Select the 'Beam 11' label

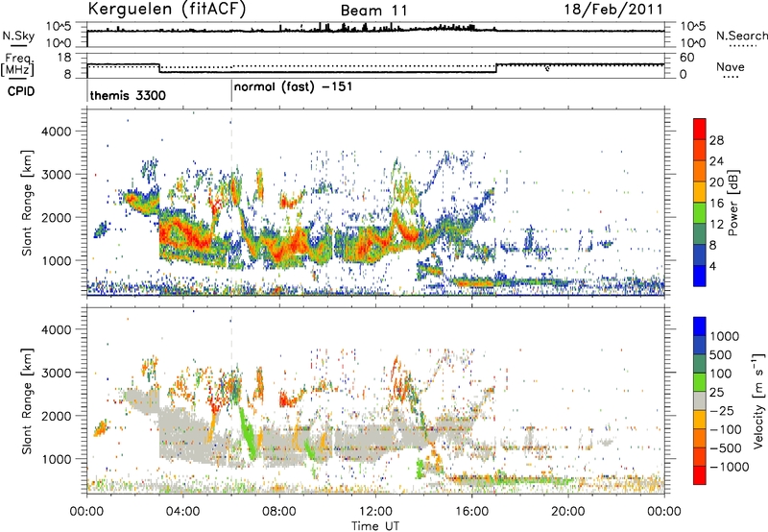[x=373, y=11]
